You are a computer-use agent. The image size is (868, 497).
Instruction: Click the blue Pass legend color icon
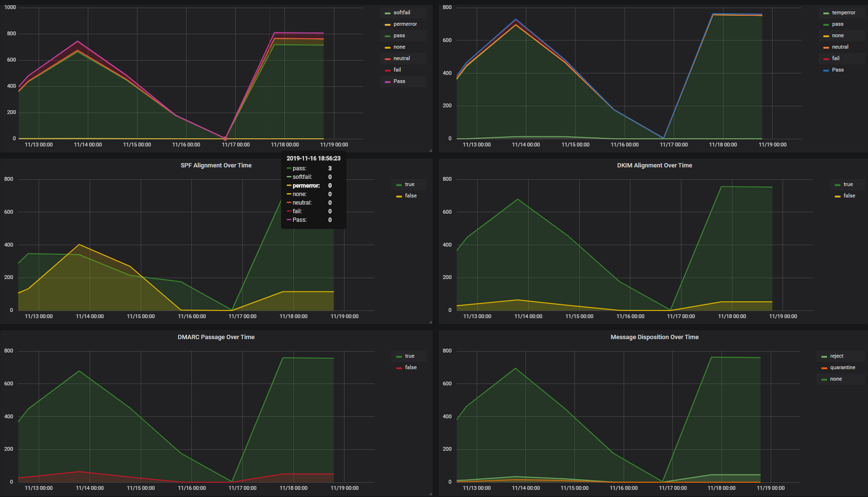pyautogui.click(x=826, y=70)
